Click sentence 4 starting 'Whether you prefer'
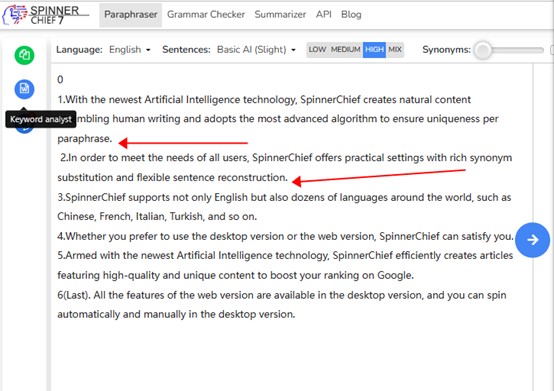Image resolution: width=554 pixels, height=391 pixels. coord(285,236)
